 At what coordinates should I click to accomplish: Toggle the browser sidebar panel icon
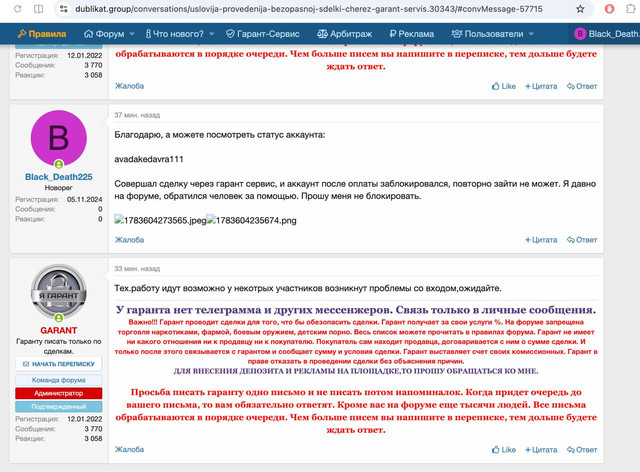tap(38, 9)
